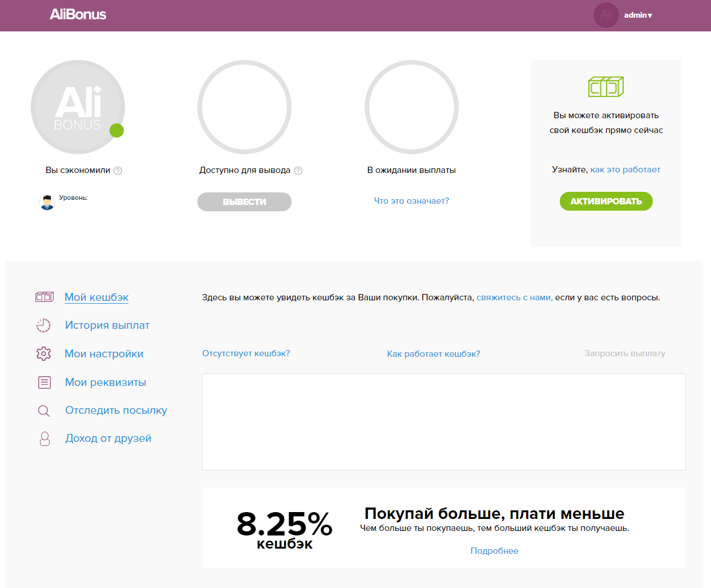Open 'Доход от друзей' menu item
The image size is (711, 588).
coord(108,438)
